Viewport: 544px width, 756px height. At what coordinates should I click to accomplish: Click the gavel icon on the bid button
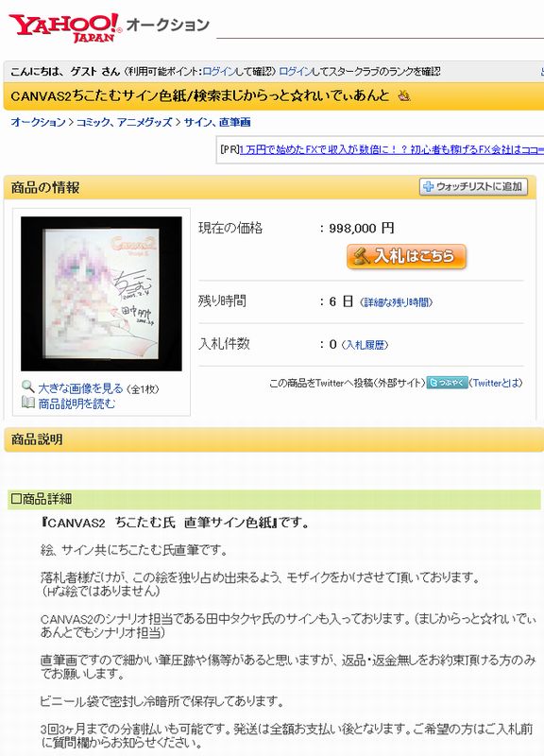pyautogui.click(x=362, y=256)
